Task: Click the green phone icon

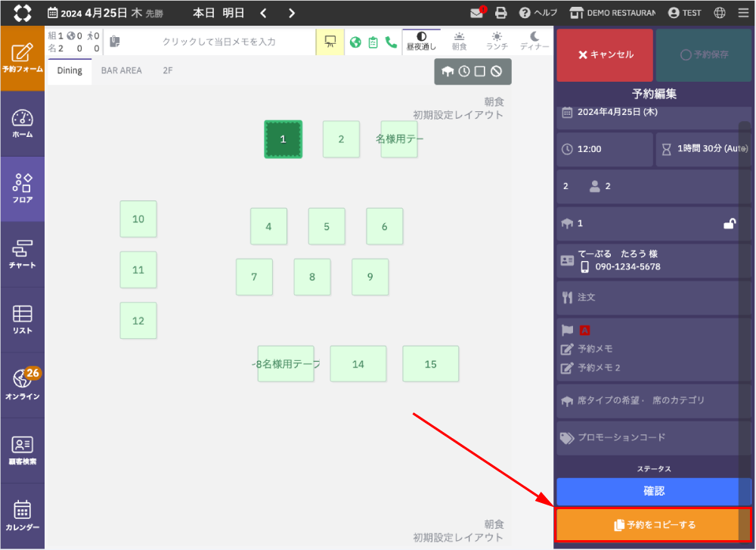Action: pos(391,42)
